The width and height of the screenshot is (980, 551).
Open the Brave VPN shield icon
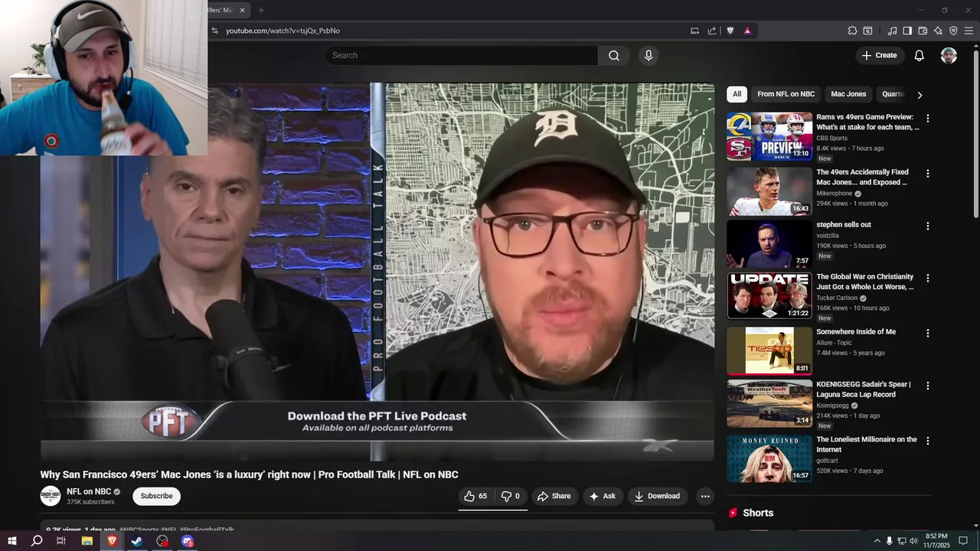coord(953,31)
